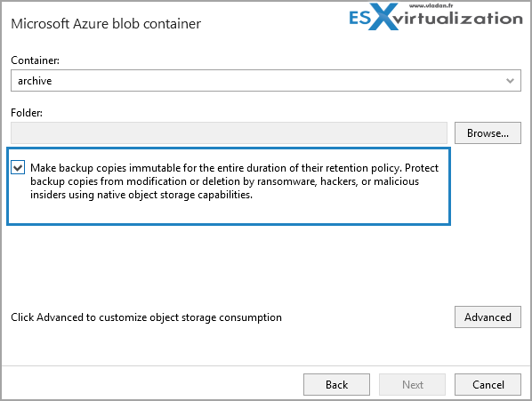Open folder picker with Browse... button

[x=488, y=132]
